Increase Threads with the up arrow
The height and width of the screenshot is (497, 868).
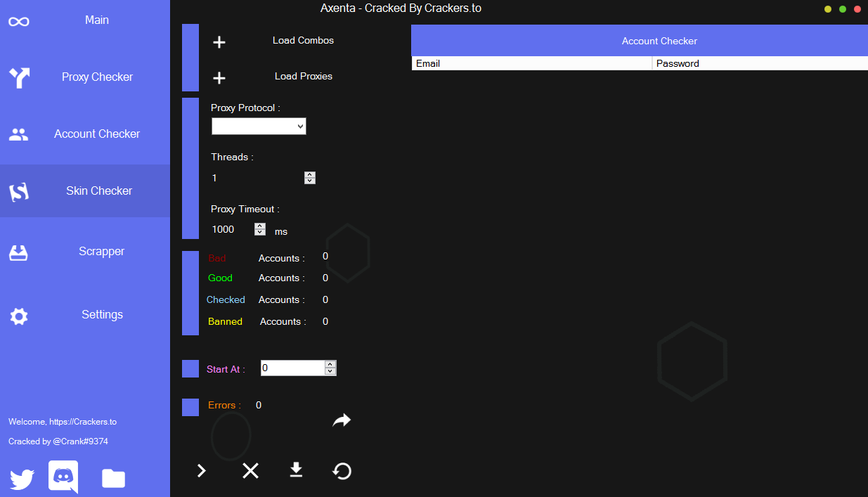pyautogui.click(x=310, y=175)
